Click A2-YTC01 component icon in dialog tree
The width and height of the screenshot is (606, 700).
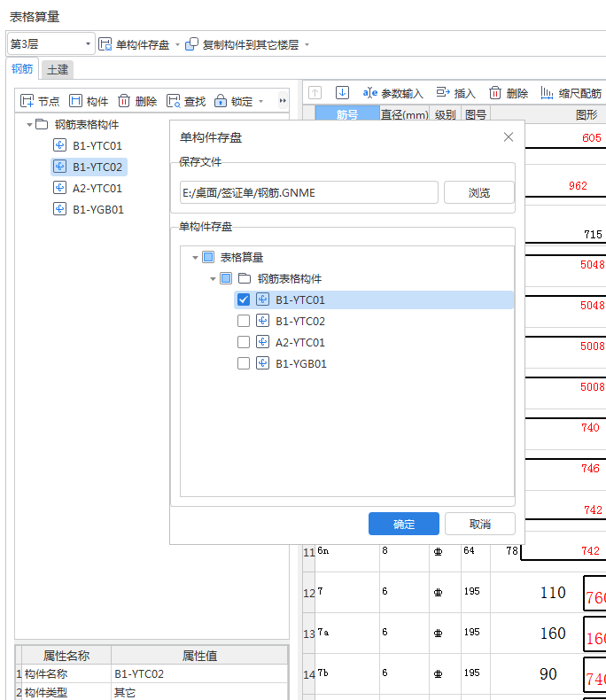262,342
